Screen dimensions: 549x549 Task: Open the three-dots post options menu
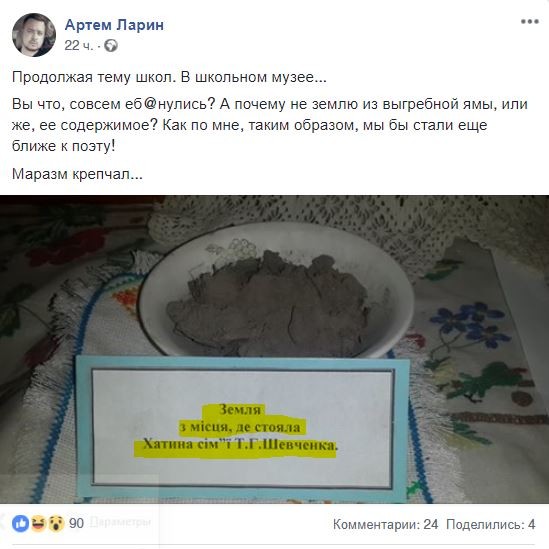529,22
